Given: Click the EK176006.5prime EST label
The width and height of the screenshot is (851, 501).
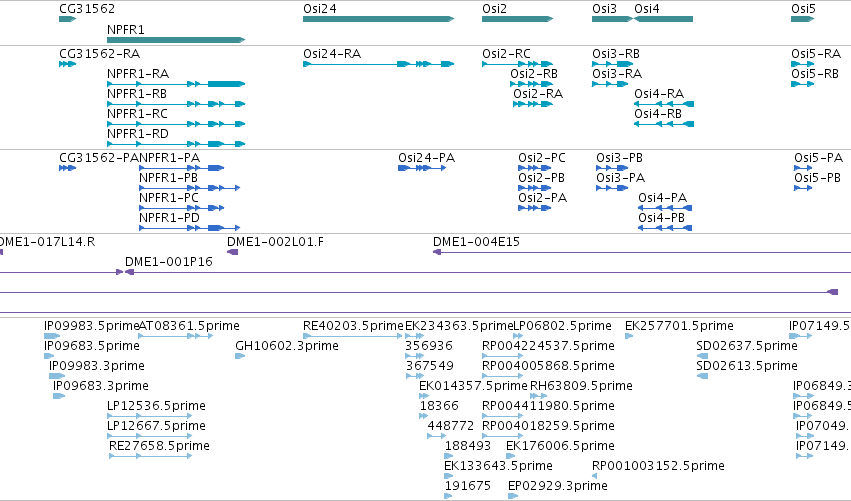Looking at the screenshot, I should pos(560,446).
